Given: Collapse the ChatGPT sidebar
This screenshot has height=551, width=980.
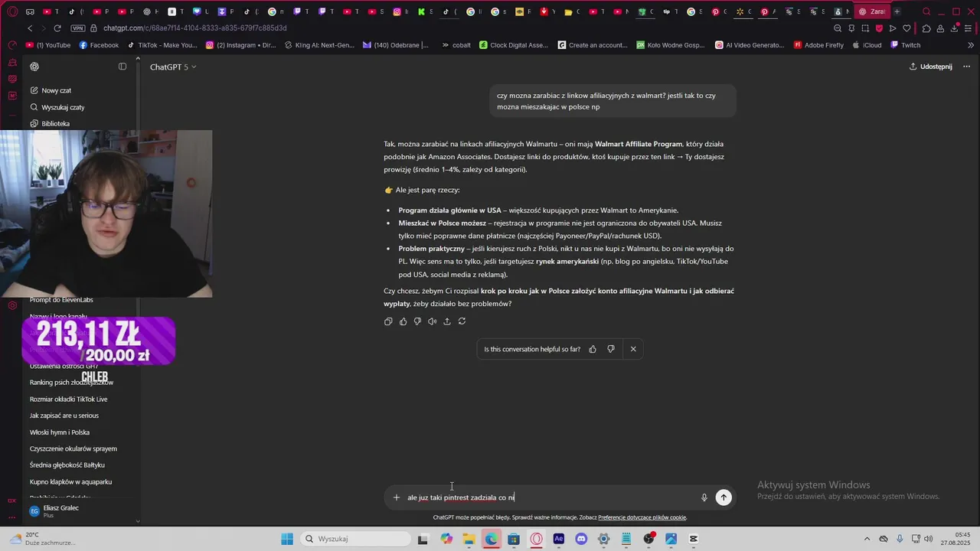Looking at the screenshot, I should point(122,67).
